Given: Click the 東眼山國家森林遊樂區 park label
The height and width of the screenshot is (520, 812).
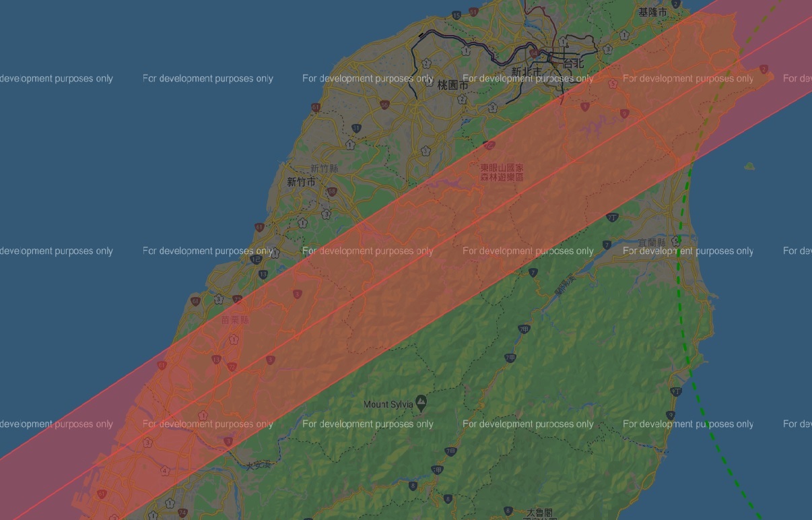Looking at the screenshot, I should pos(502,172).
